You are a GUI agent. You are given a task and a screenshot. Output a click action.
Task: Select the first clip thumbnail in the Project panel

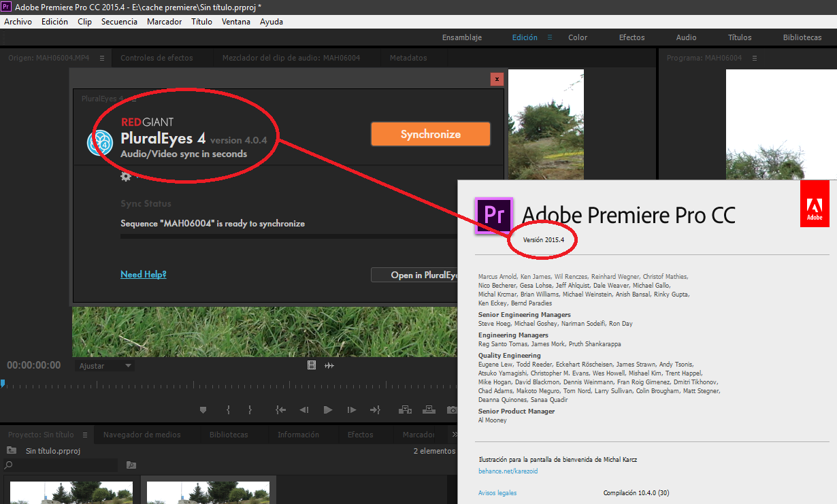(71, 492)
